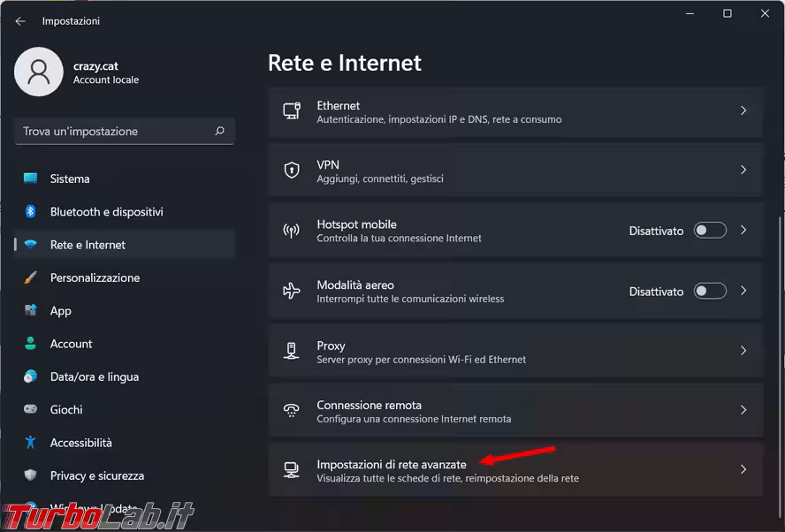Click the VPN shield icon

point(292,171)
